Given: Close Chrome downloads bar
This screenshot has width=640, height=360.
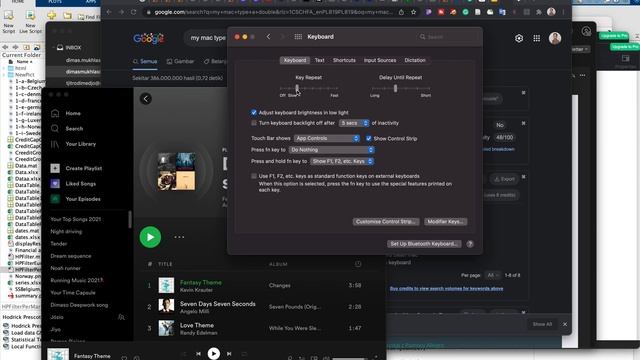Looking at the screenshot, I should pyautogui.click(x=565, y=324).
